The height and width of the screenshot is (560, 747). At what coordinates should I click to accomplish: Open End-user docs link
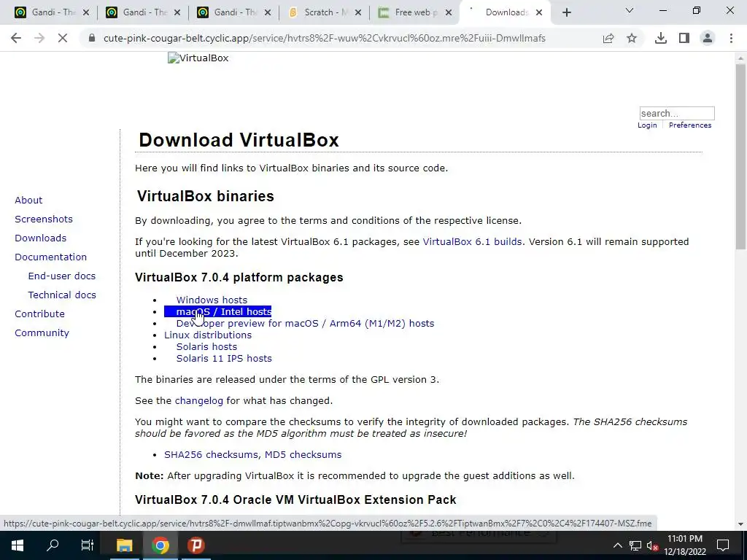(x=62, y=276)
